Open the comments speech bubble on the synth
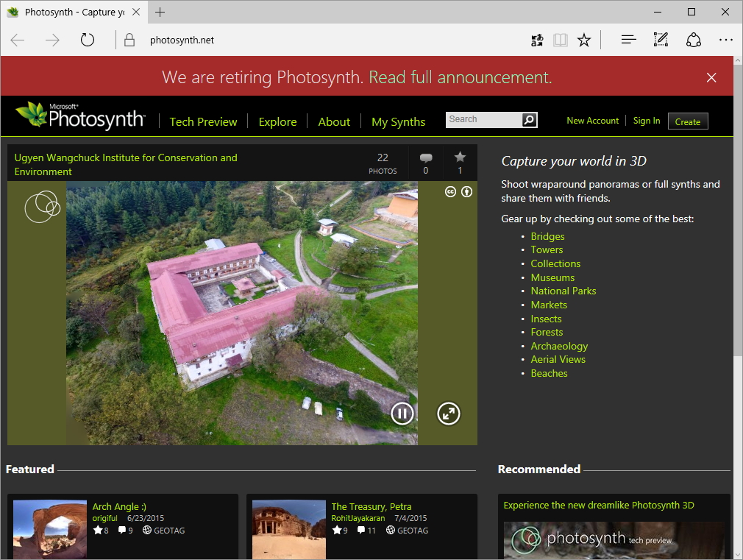The width and height of the screenshot is (743, 560). point(425,157)
